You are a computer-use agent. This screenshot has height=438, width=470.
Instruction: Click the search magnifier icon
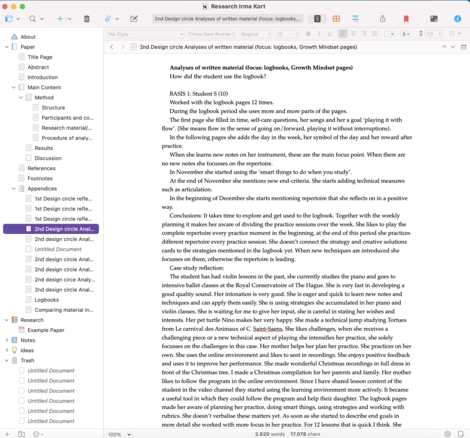[32, 19]
